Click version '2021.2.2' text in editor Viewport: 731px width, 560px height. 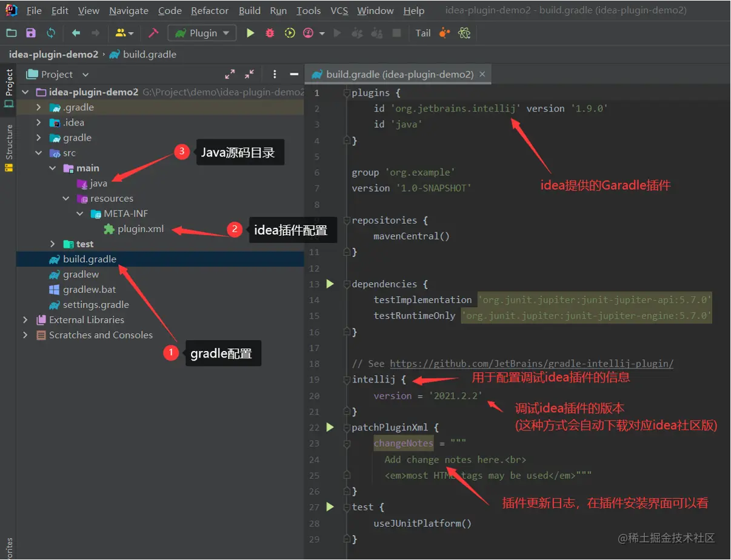tap(428, 396)
